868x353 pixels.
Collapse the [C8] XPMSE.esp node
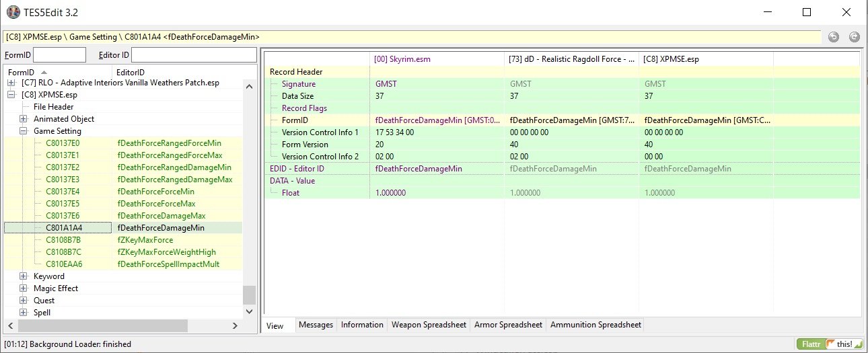click(x=11, y=95)
